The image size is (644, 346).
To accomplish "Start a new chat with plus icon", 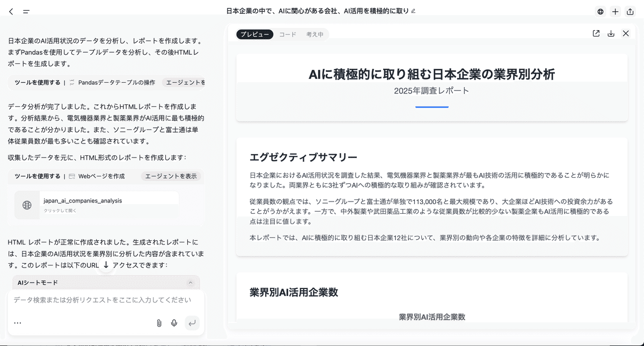I will pyautogui.click(x=615, y=11).
